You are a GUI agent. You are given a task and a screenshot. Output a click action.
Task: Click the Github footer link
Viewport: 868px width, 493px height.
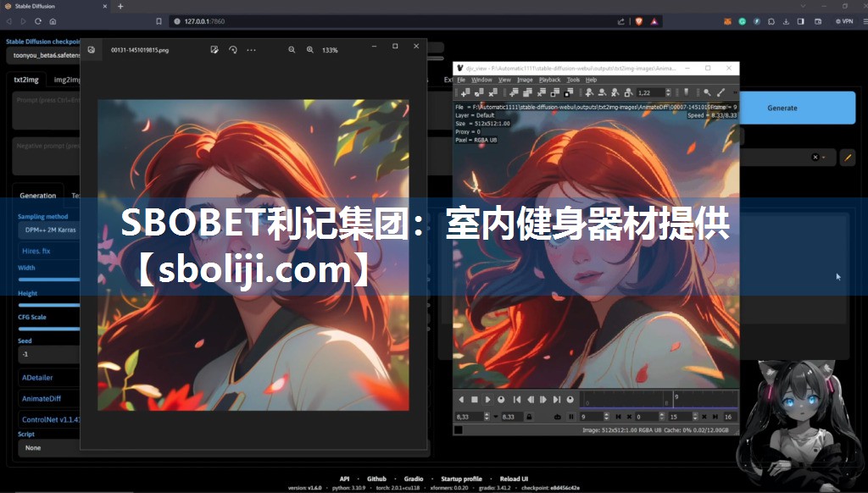point(376,479)
